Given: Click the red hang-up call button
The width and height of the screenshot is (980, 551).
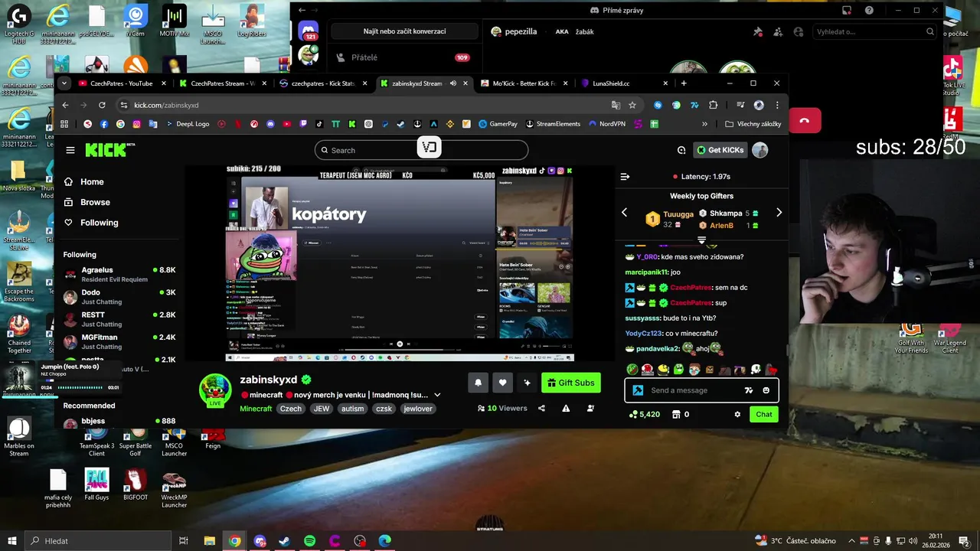Looking at the screenshot, I should pyautogui.click(x=805, y=120).
